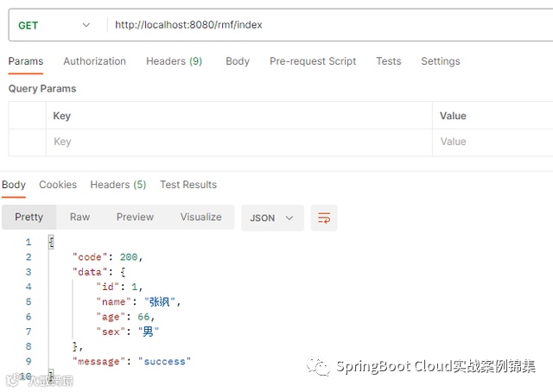
Task: Show the Preview response view
Action: [x=135, y=218]
